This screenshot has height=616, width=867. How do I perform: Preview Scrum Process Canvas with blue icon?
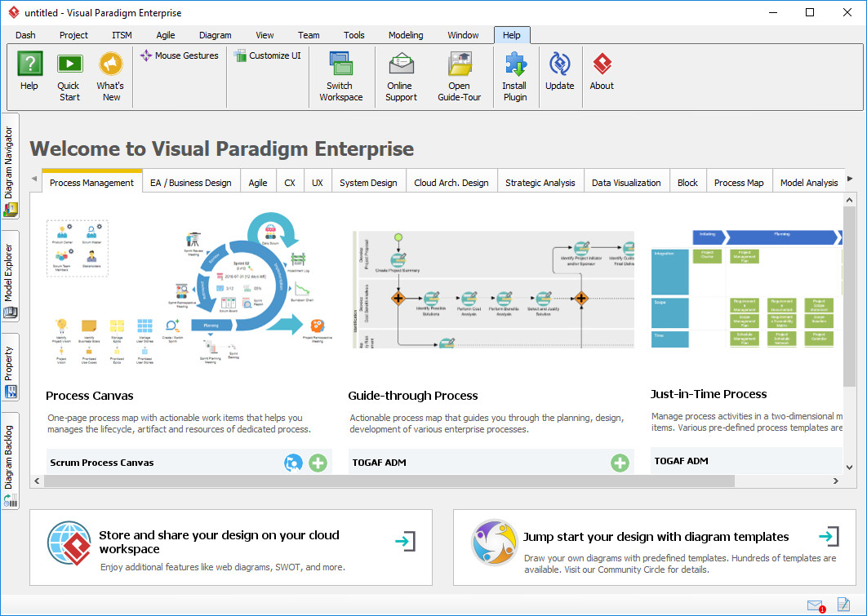[x=293, y=463]
